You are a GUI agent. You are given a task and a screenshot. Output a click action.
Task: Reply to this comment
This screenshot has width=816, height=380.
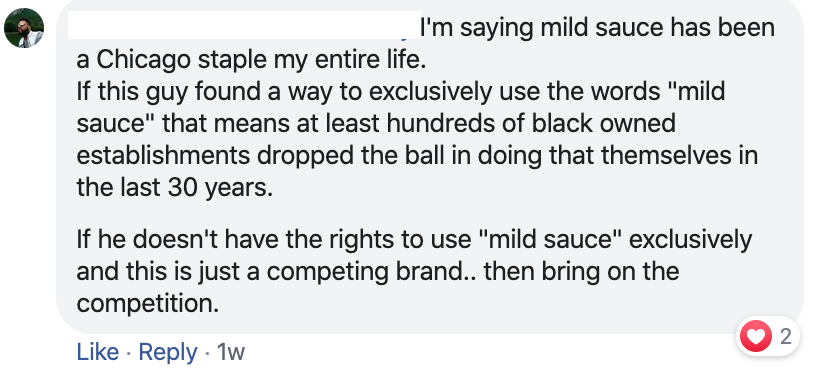[168, 352]
